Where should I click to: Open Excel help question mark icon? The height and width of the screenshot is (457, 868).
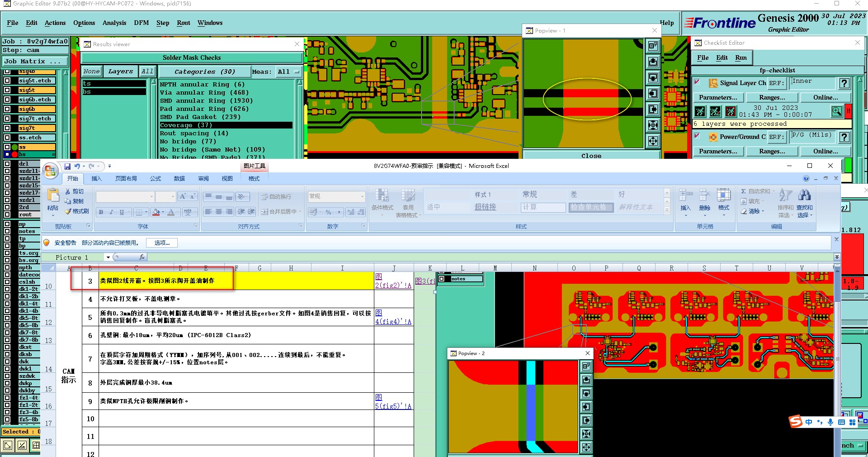pyautogui.click(x=806, y=179)
